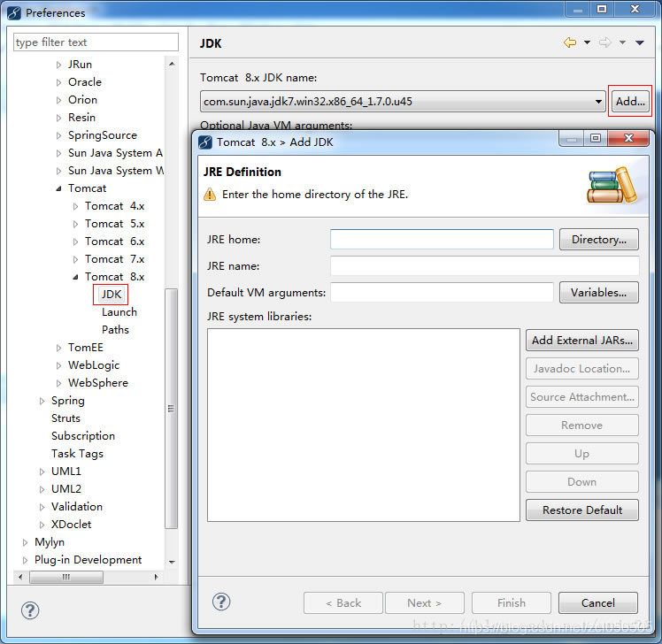The image size is (662, 644).
Task: Click the forward navigation arrow in JDK header
Action: point(605,42)
